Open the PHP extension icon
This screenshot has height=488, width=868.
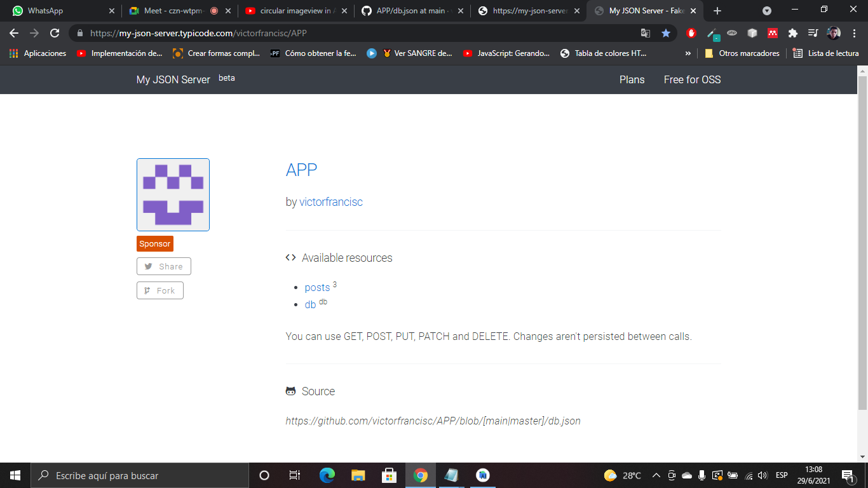coord(732,33)
